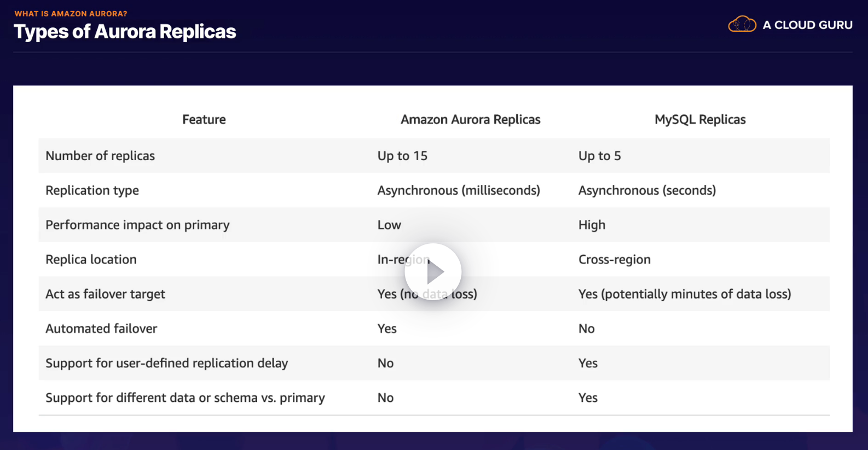This screenshot has width=868, height=450.
Task: Play the video using the center play button
Action: 433,272
